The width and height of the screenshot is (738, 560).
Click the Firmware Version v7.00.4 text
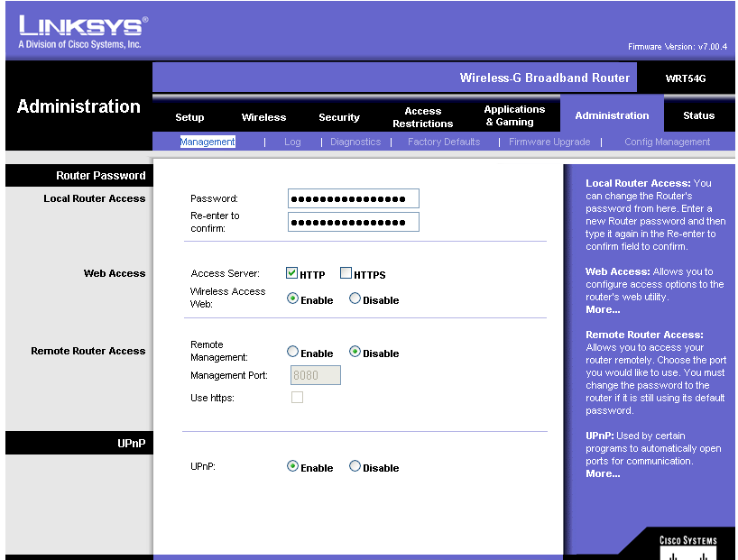tap(678, 47)
